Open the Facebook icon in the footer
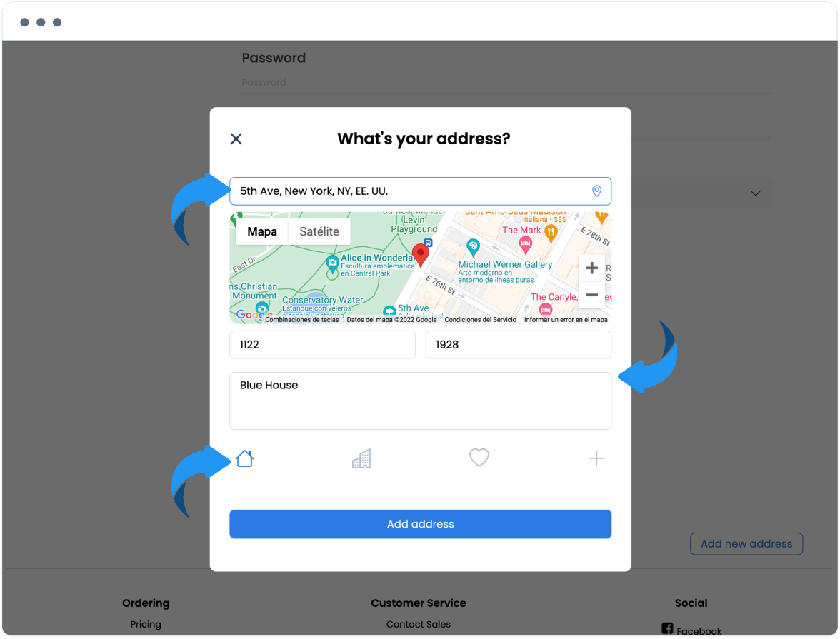This screenshot has height=639, width=840. click(x=667, y=628)
